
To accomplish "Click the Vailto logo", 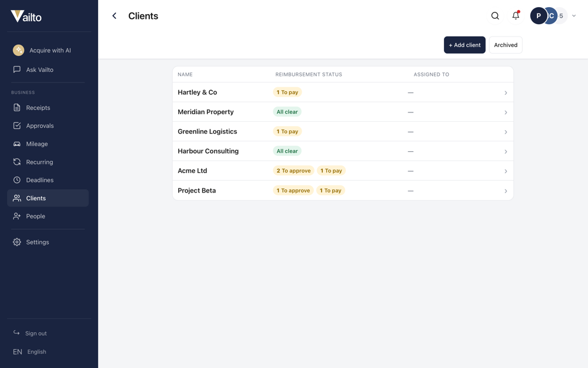I will click(26, 16).
